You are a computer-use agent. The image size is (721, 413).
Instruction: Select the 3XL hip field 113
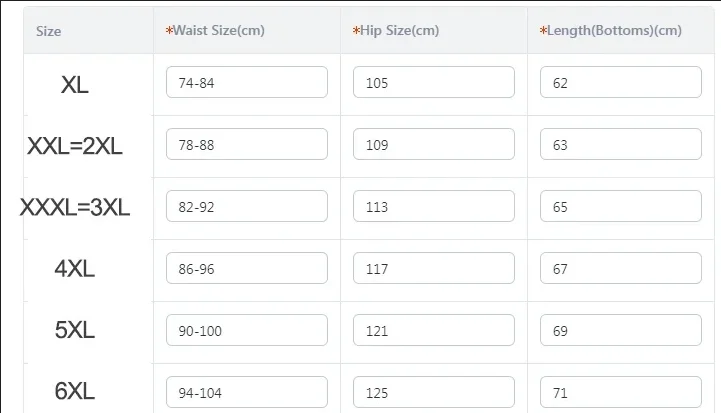pos(434,206)
